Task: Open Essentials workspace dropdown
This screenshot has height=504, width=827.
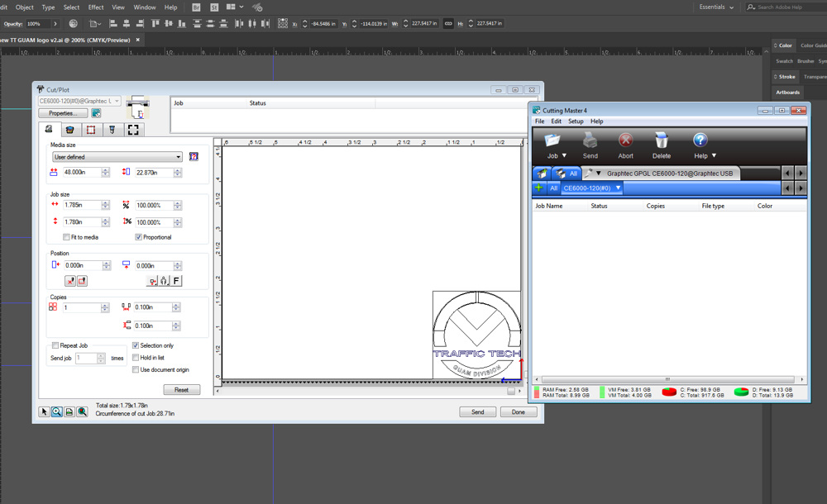Action: click(x=716, y=7)
